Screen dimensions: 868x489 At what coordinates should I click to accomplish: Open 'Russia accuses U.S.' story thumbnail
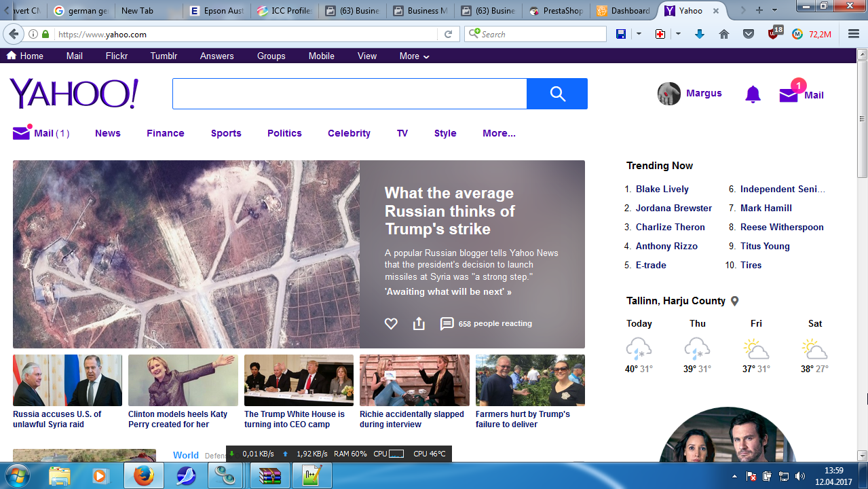[x=67, y=380]
